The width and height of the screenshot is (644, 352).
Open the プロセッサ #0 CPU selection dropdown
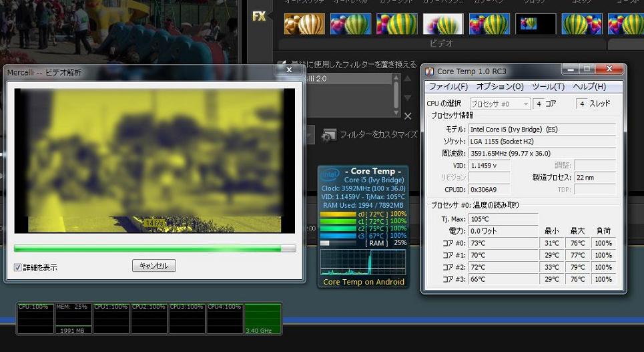pos(499,104)
